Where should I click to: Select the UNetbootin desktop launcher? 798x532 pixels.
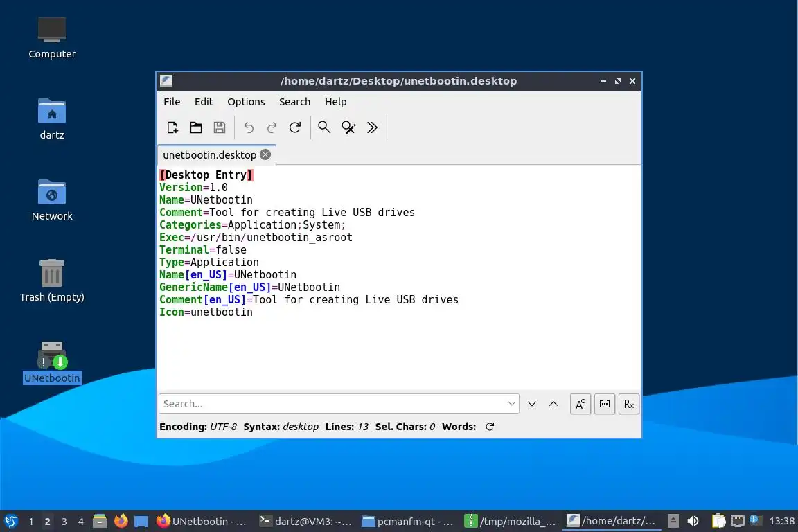pos(52,362)
